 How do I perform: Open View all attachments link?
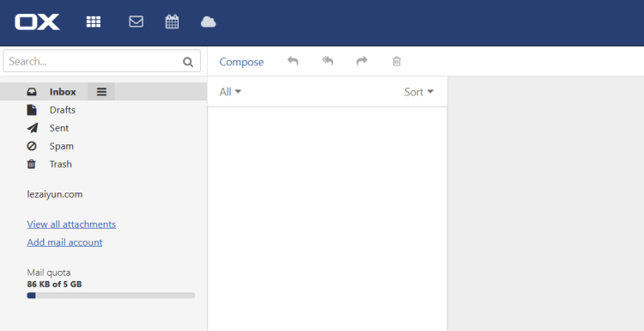click(71, 224)
